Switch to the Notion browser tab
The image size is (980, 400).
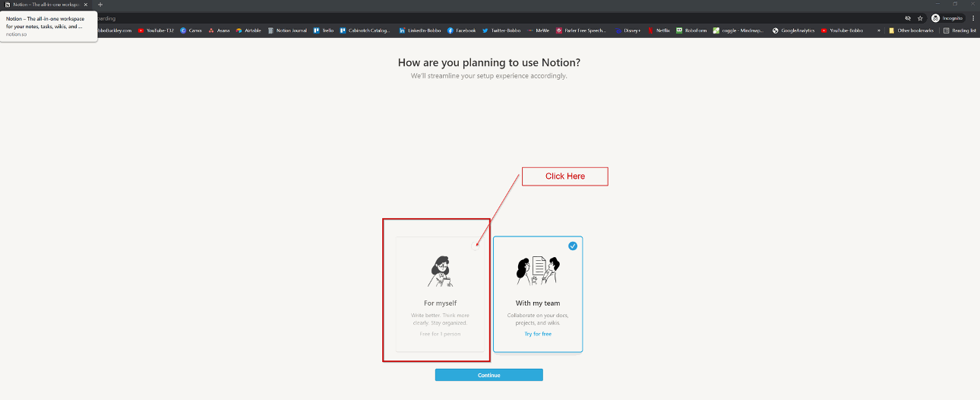point(46,5)
